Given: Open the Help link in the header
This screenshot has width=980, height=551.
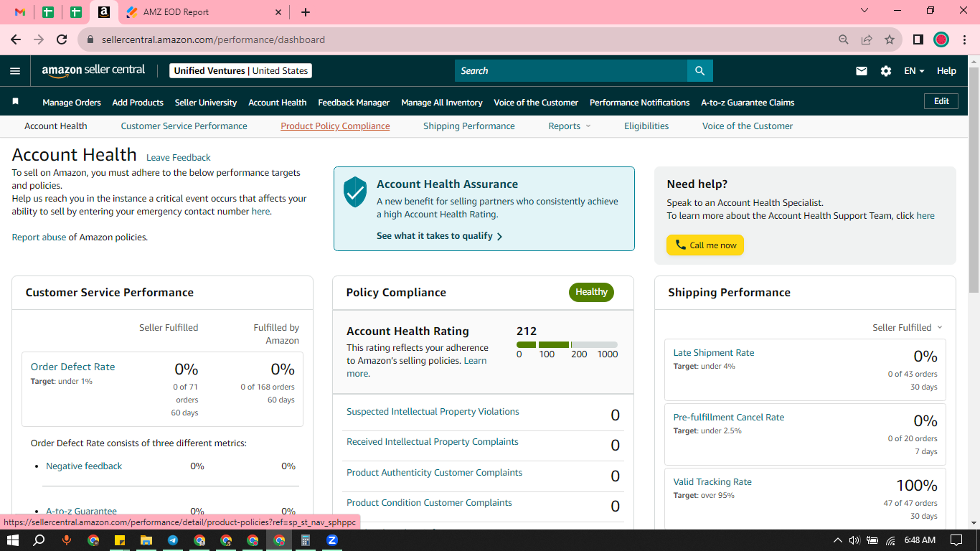Looking at the screenshot, I should (946, 71).
